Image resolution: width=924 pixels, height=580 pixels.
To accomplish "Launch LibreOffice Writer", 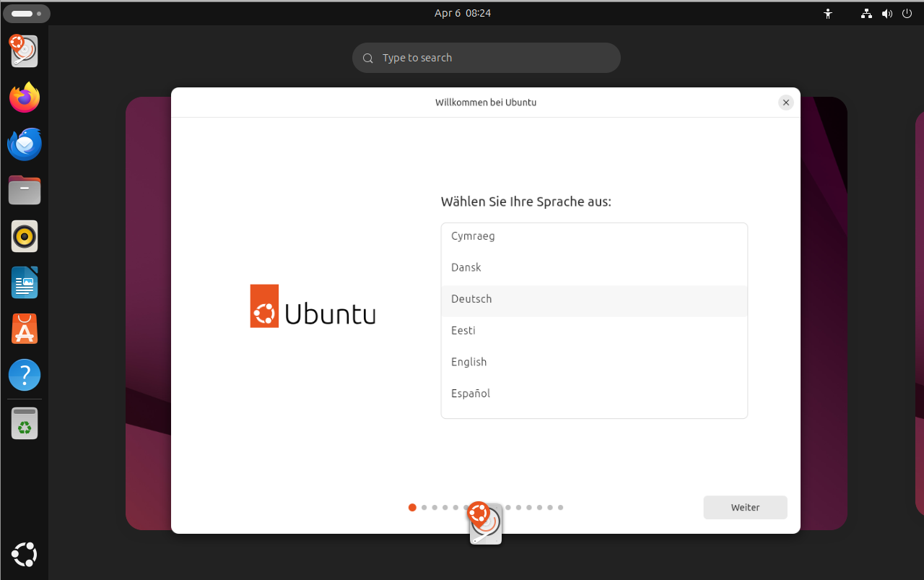I will click(25, 282).
